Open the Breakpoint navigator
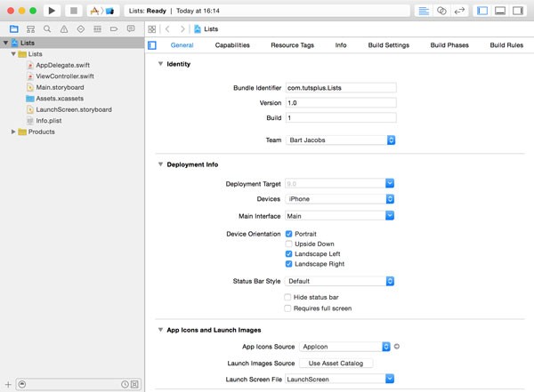The height and width of the screenshot is (392, 534). pos(114,29)
